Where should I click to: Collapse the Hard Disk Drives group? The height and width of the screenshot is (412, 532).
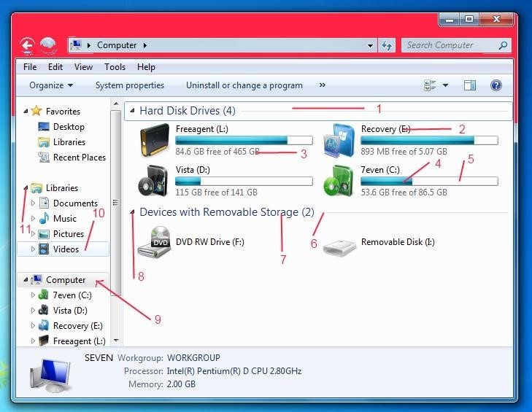pos(132,112)
